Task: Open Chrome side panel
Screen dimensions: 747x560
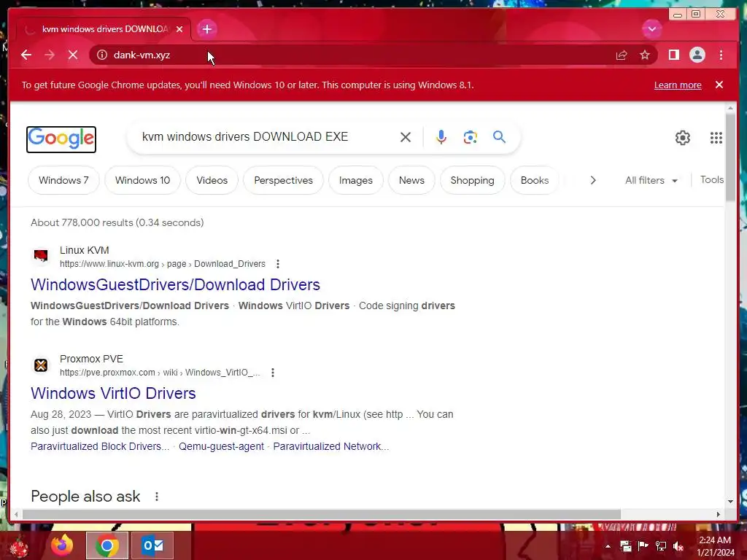Action: click(673, 55)
